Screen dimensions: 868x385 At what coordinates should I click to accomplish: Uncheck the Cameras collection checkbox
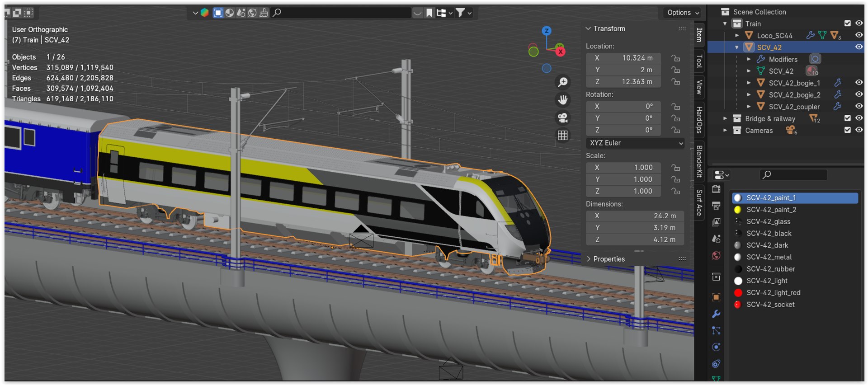pos(848,130)
